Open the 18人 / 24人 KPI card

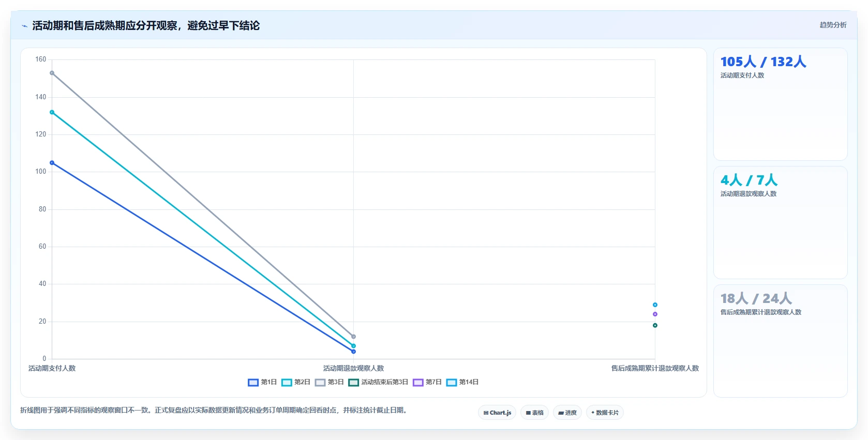coord(780,341)
